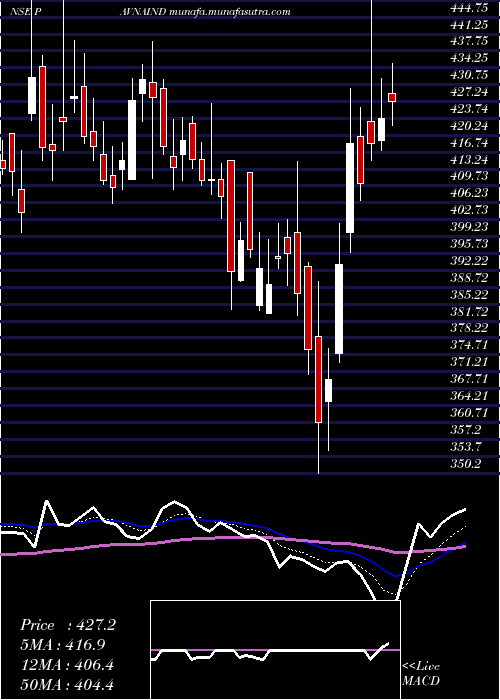This screenshot has height=700, width=500.
Task: Click the NSE exchange label
Action: pyautogui.click(x=21, y=12)
